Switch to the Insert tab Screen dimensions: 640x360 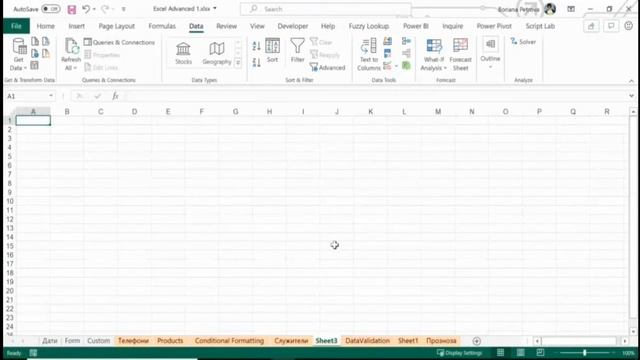pos(76,26)
